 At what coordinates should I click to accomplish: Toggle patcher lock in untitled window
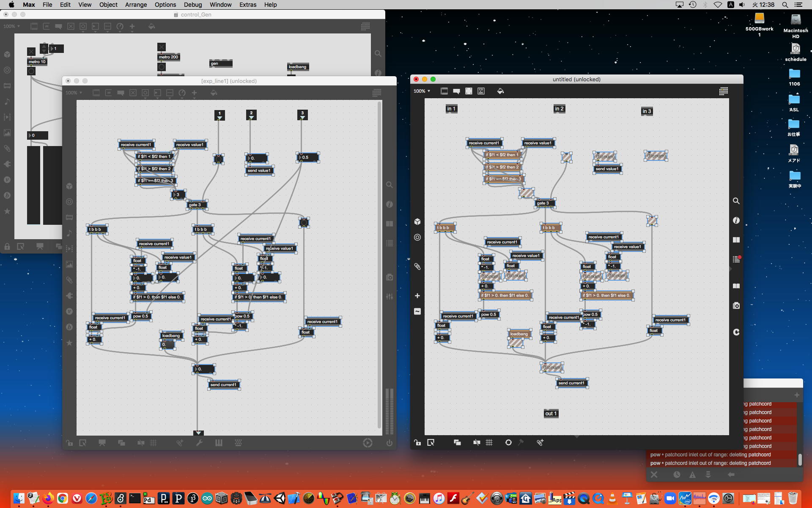[x=417, y=442]
